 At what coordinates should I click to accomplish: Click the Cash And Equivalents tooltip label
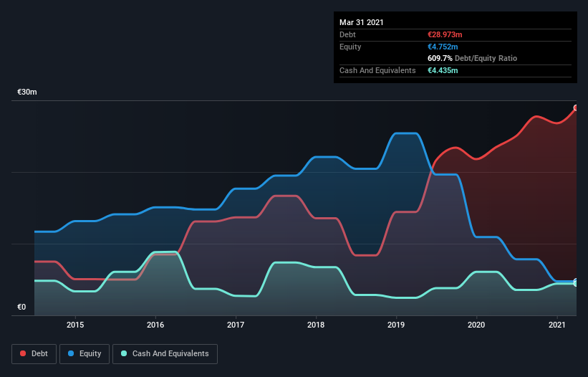point(377,70)
